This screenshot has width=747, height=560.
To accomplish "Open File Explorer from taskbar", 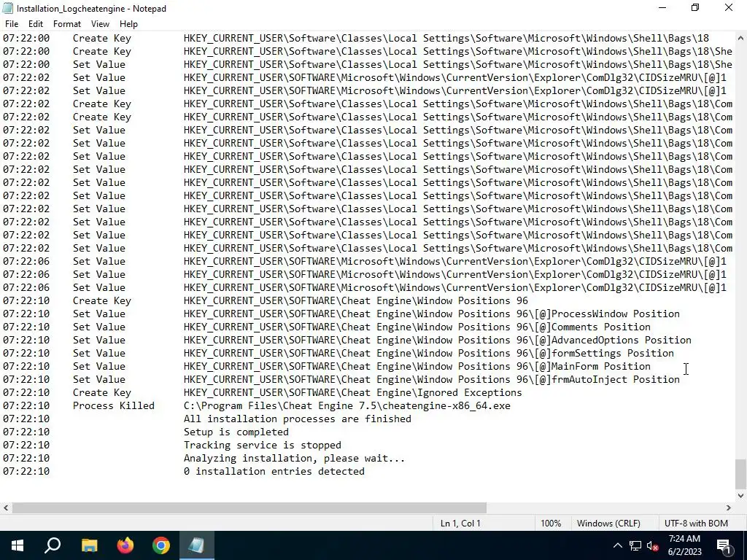I will coord(89,545).
